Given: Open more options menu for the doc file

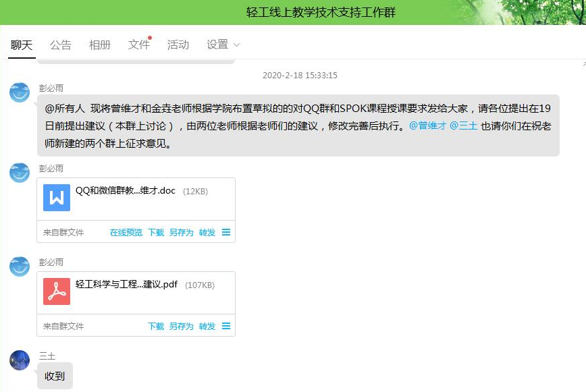Looking at the screenshot, I should (x=226, y=232).
